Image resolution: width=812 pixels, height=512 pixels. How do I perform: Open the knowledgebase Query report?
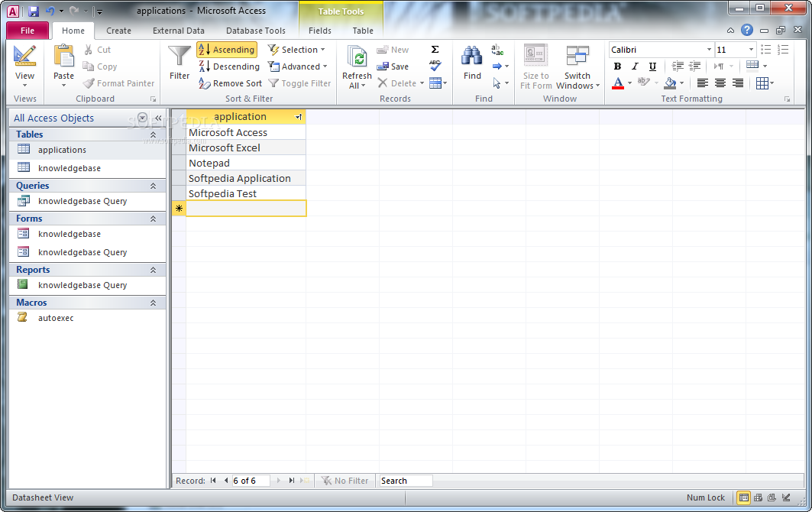pyautogui.click(x=82, y=285)
